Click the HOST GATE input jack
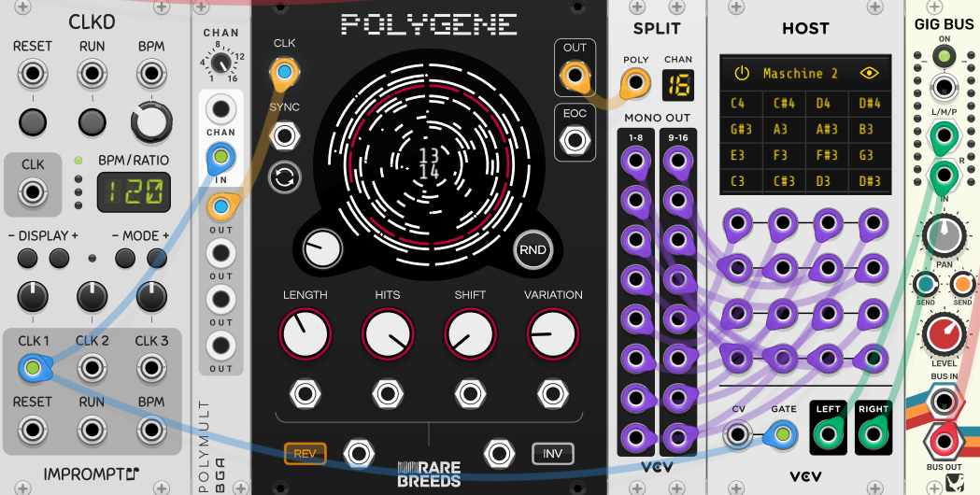This screenshot has height=495, width=980. 783,433
